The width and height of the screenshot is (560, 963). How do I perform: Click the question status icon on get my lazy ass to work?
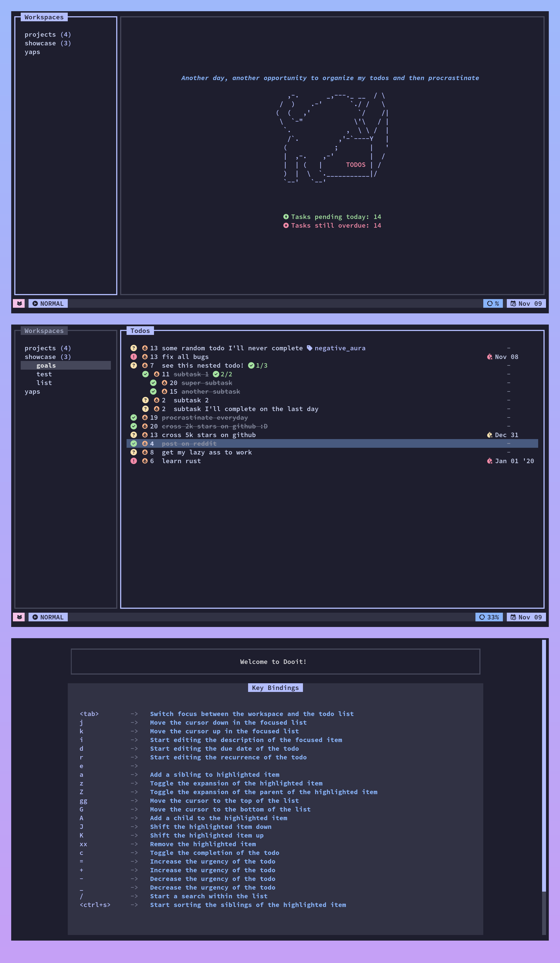(134, 452)
